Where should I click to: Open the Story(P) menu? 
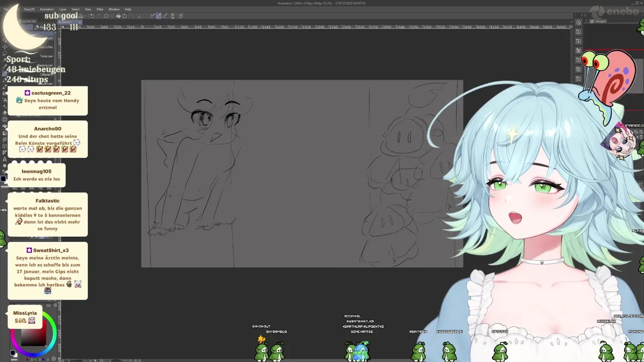click(29, 9)
